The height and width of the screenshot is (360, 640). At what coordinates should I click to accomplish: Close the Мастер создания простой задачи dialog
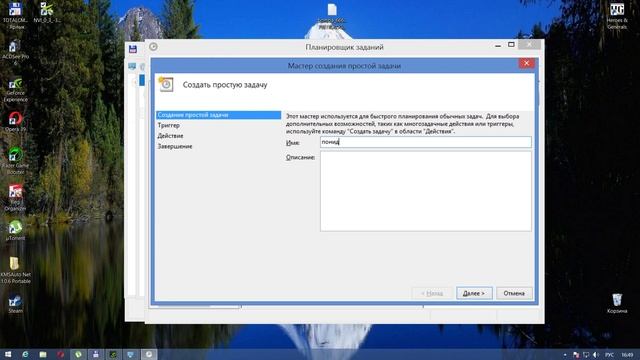click(x=527, y=63)
